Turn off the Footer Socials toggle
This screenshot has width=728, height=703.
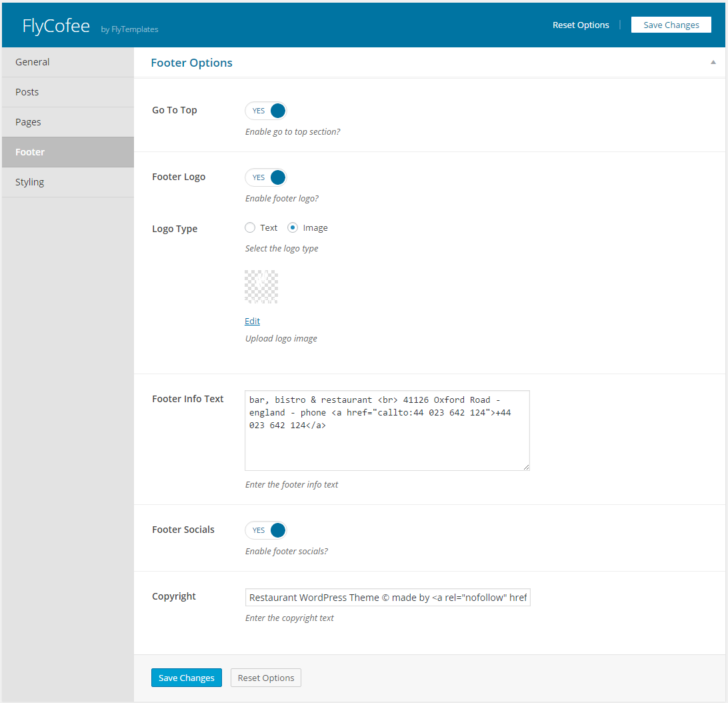click(x=266, y=530)
